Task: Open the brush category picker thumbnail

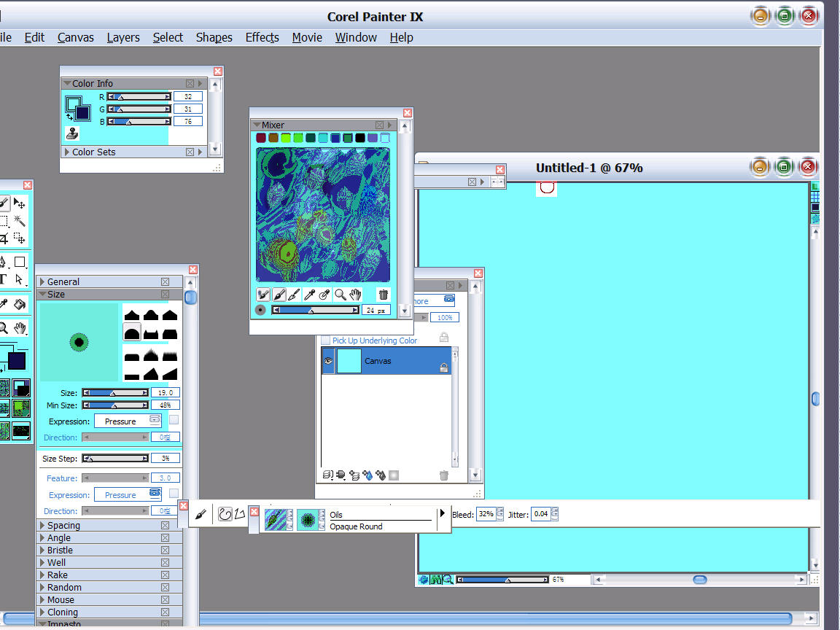Action: click(x=276, y=520)
